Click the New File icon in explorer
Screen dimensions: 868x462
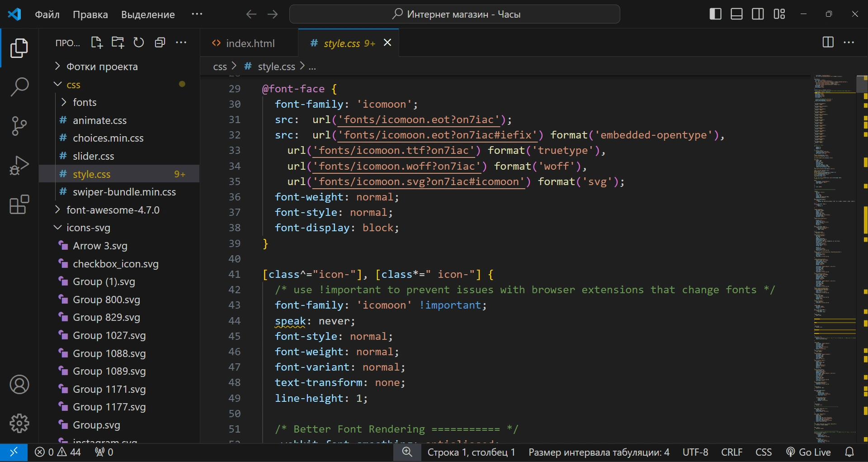click(x=96, y=43)
